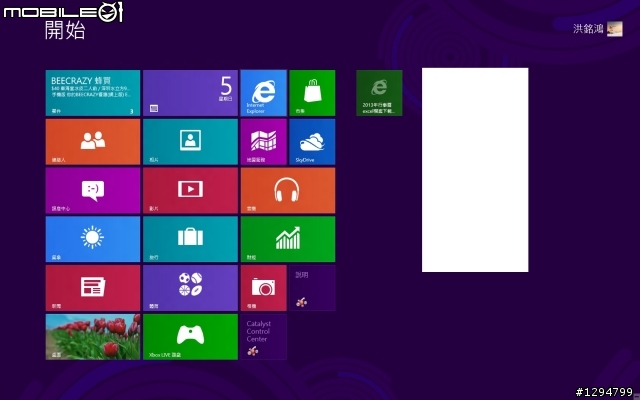The width and height of the screenshot is (640, 400).
Task: Open the Desktop tulips tile
Action: click(93, 337)
